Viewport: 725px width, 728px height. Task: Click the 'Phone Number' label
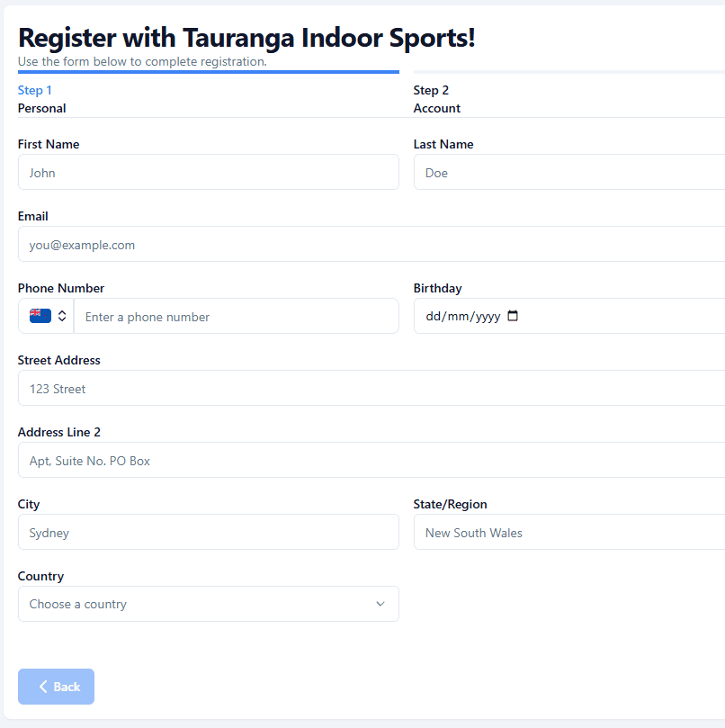61,288
